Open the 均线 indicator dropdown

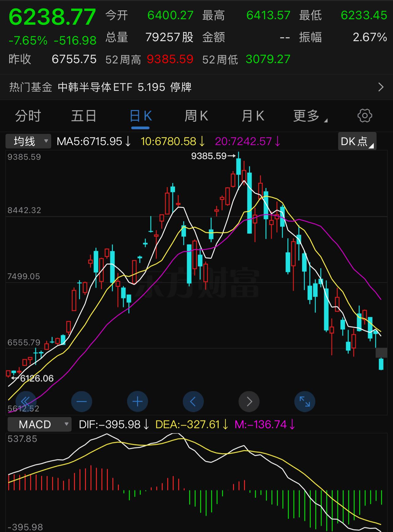[x=28, y=141]
